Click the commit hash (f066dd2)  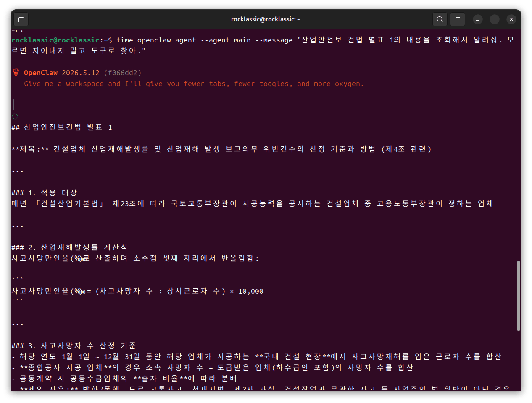pyautogui.click(x=123, y=73)
